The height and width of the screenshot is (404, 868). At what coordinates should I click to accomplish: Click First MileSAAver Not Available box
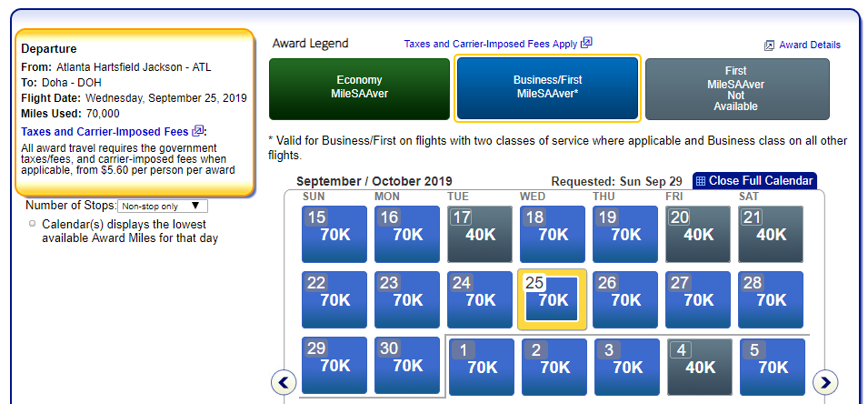(x=736, y=88)
